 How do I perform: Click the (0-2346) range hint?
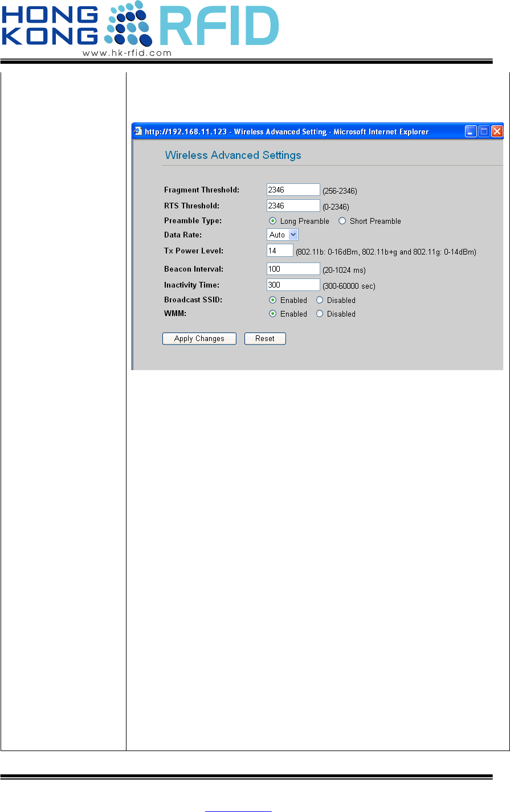coord(336,207)
